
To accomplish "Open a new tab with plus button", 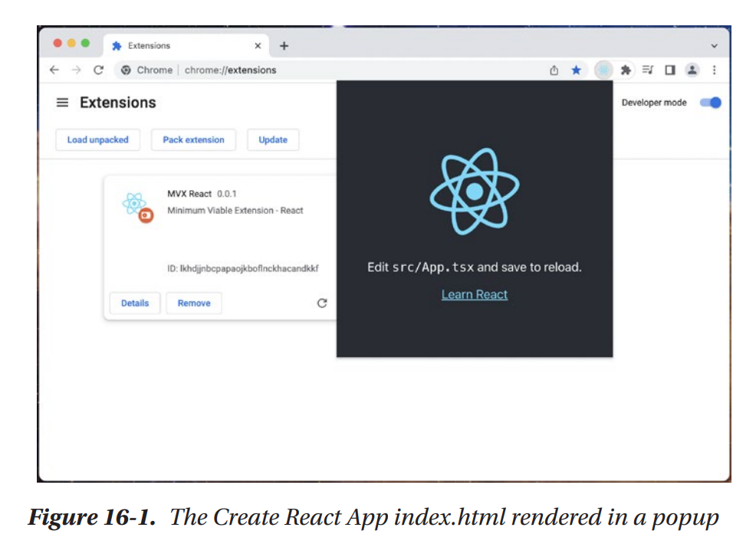I will pyautogui.click(x=284, y=46).
